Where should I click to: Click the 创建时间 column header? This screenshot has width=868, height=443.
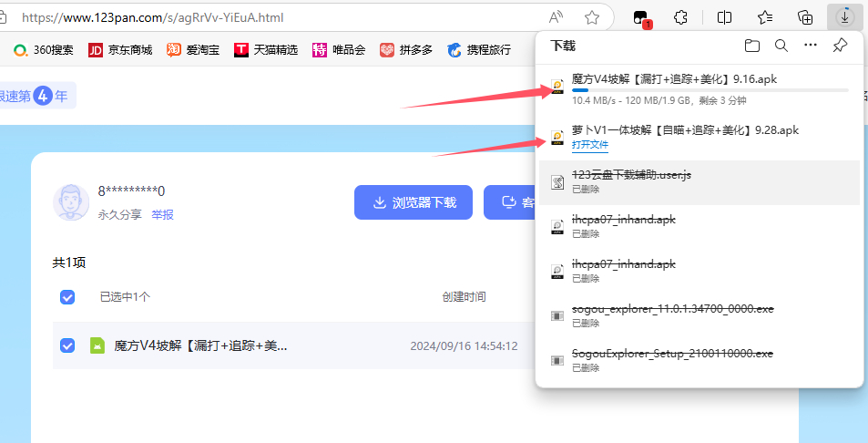pos(464,297)
